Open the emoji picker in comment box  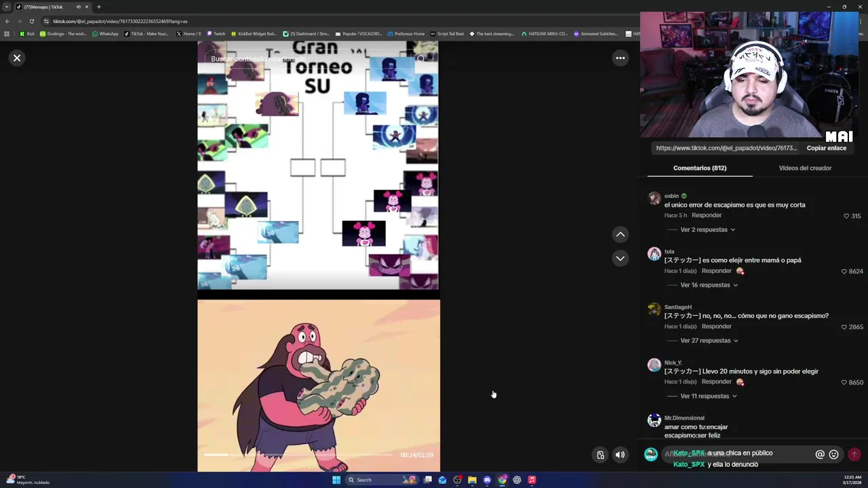[x=834, y=455]
